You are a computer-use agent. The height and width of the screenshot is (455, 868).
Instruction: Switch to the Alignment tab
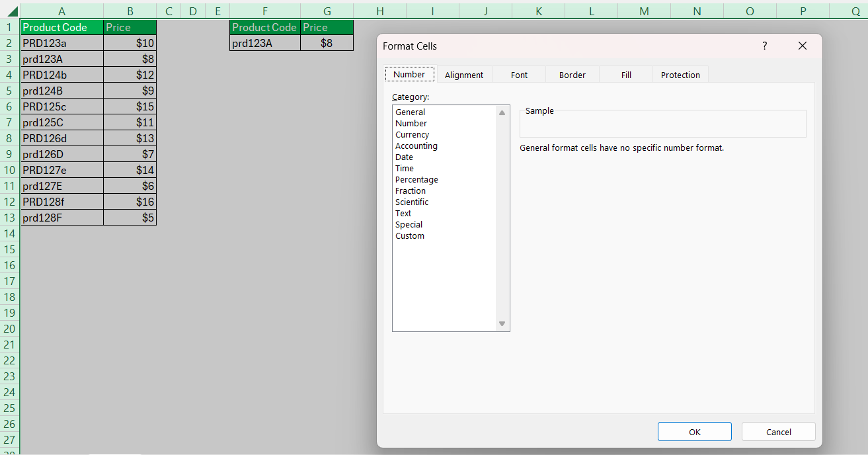pyautogui.click(x=464, y=75)
